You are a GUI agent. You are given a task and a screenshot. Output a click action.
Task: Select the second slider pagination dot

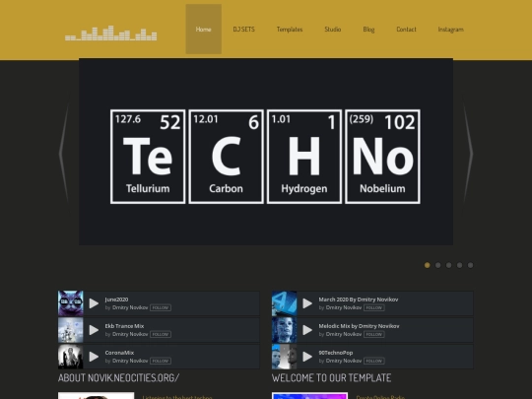coord(438,265)
